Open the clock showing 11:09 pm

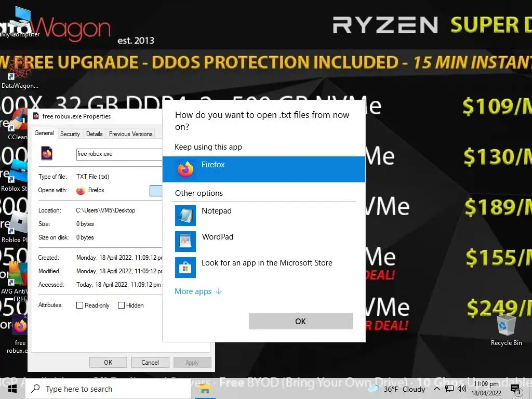486,389
